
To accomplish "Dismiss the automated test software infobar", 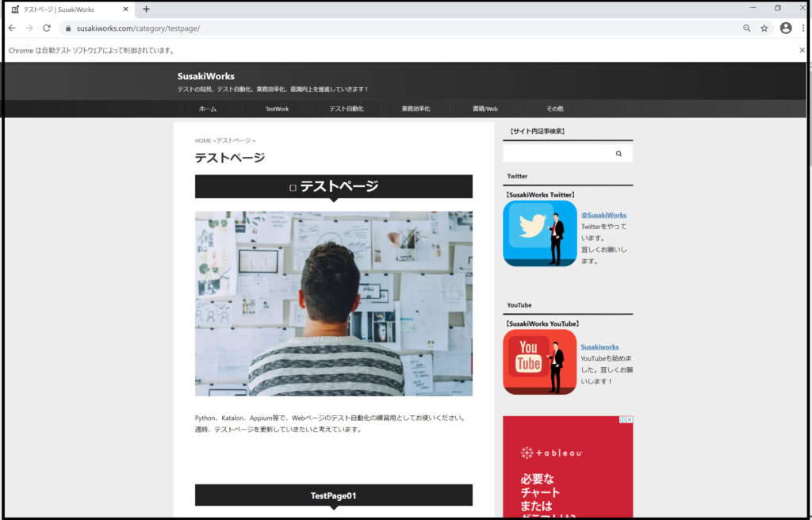I will [x=802, y=50].
